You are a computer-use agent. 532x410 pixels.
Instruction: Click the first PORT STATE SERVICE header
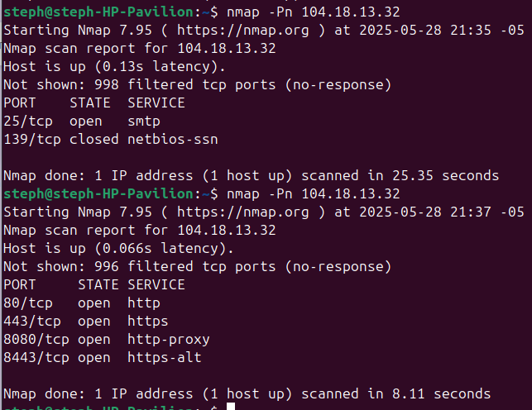[x=94, y=103]
